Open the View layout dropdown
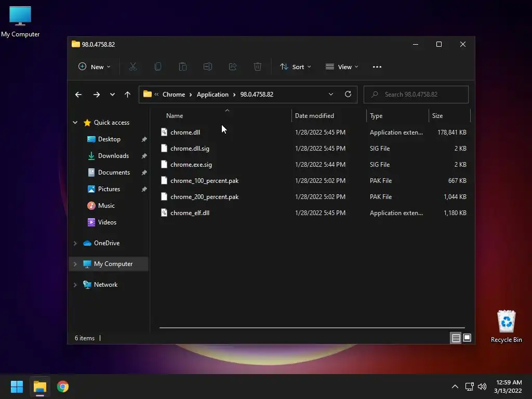This screenshot has height=399, width=532. [342, 67]
